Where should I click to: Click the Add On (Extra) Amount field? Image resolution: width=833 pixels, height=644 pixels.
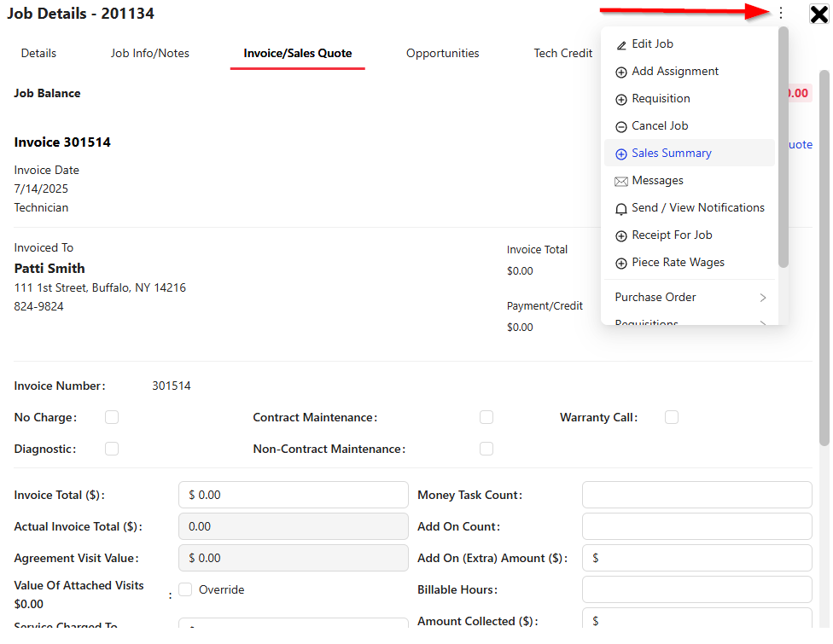click(697, 559)
